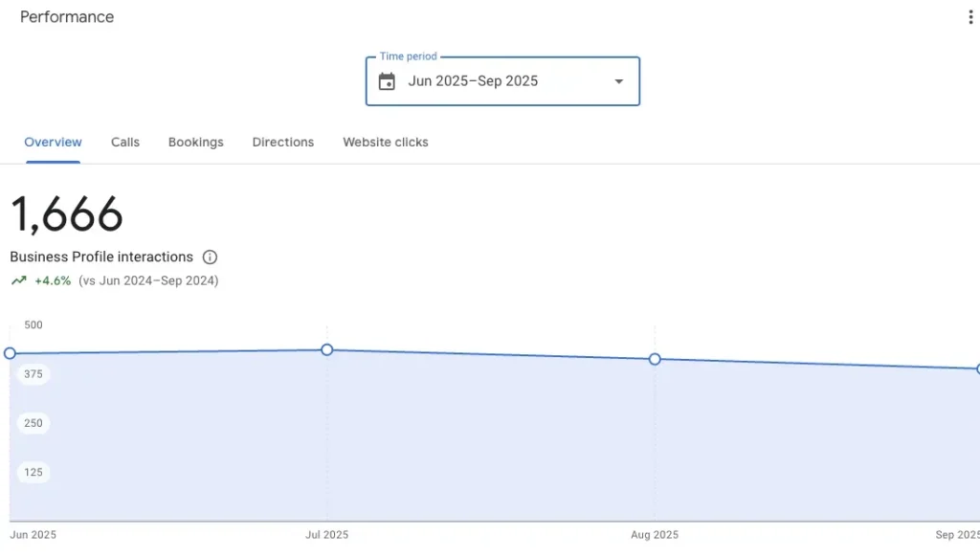Click the calendar icon in Time period field
This screenshot has width=980, height=558.
tap(387, 81)
